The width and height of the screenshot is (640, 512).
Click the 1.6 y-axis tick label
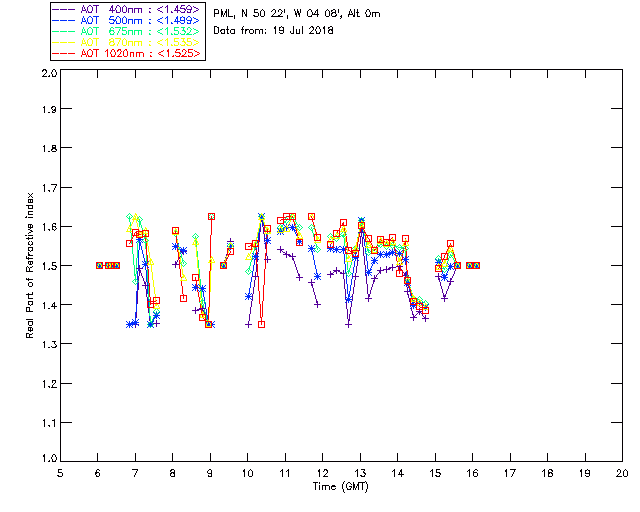coord(49,227)
